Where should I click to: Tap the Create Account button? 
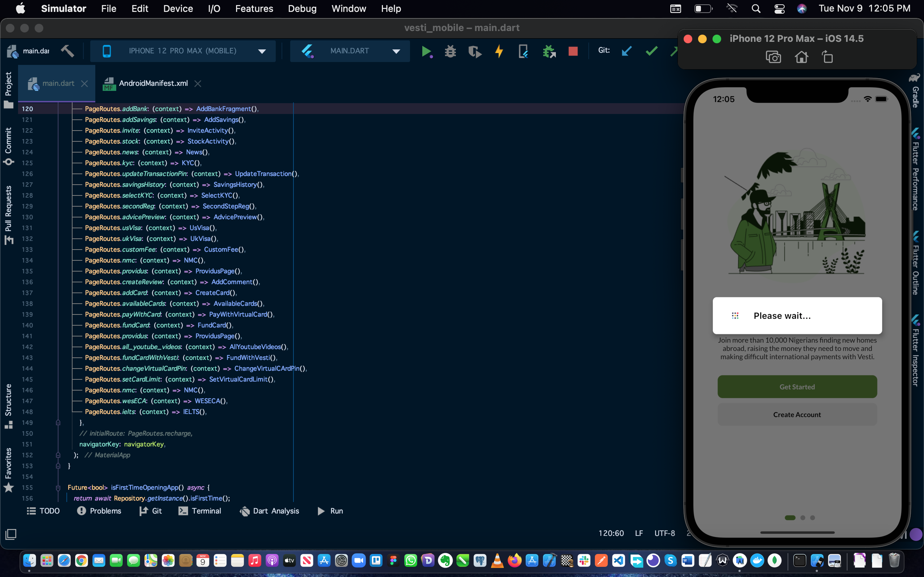tap(797, 414)
